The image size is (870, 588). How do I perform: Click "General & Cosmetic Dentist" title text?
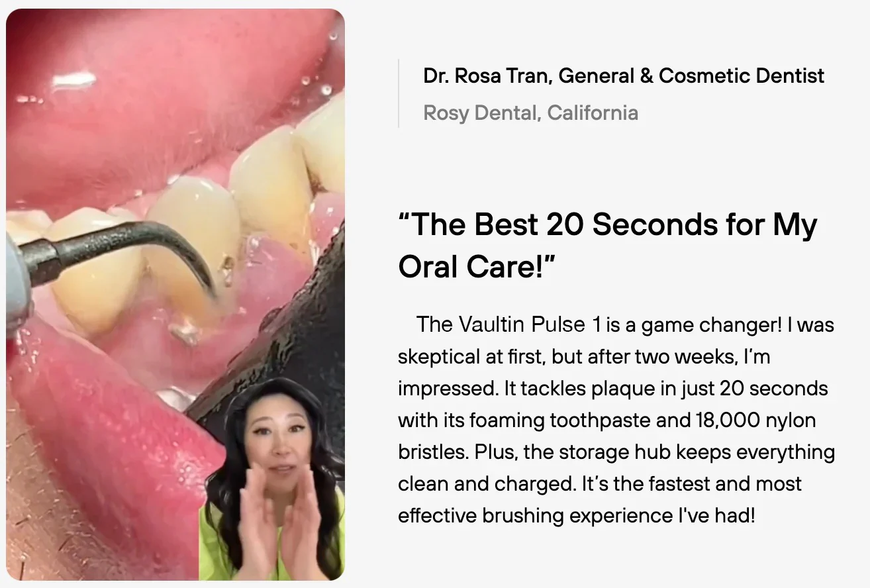pyautogui.click(x=692, y=76)
